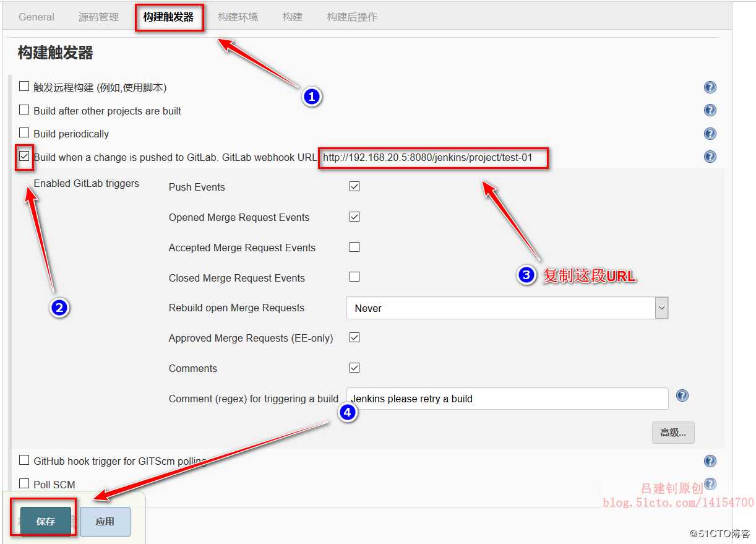Open help for GitHub hook trigger

[x=710, y=461]
